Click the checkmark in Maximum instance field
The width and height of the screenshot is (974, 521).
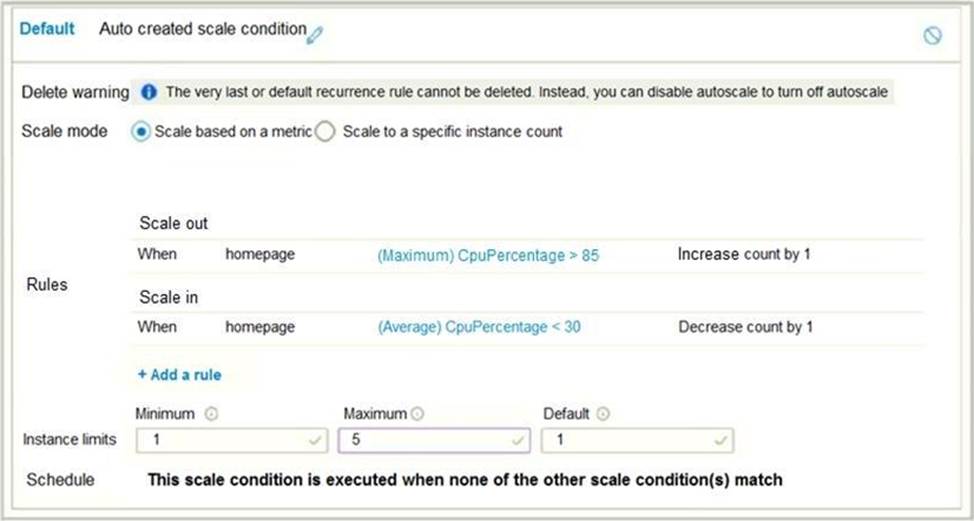[518, 439]
